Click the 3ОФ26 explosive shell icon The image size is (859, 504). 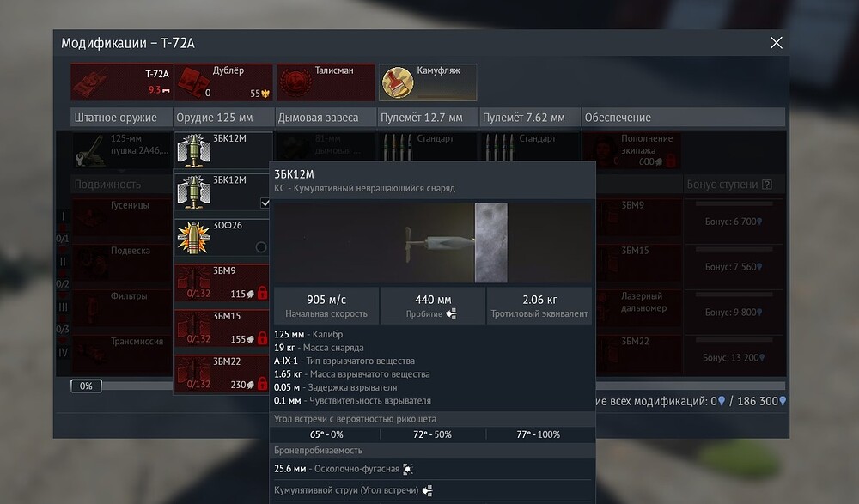[193, 237]
